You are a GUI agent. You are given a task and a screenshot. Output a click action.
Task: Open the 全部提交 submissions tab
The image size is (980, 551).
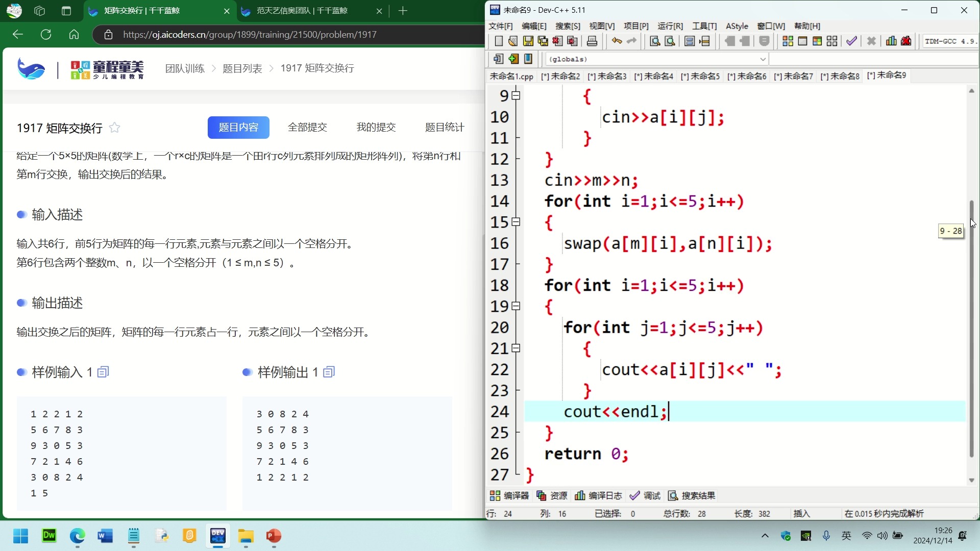pyautogui.click(x=307, y=127)
